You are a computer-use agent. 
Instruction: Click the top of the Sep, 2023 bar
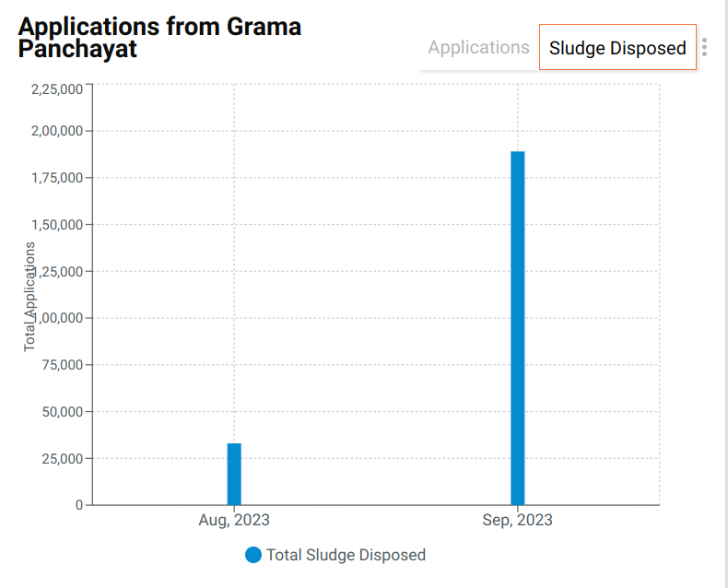pos(518,154)
